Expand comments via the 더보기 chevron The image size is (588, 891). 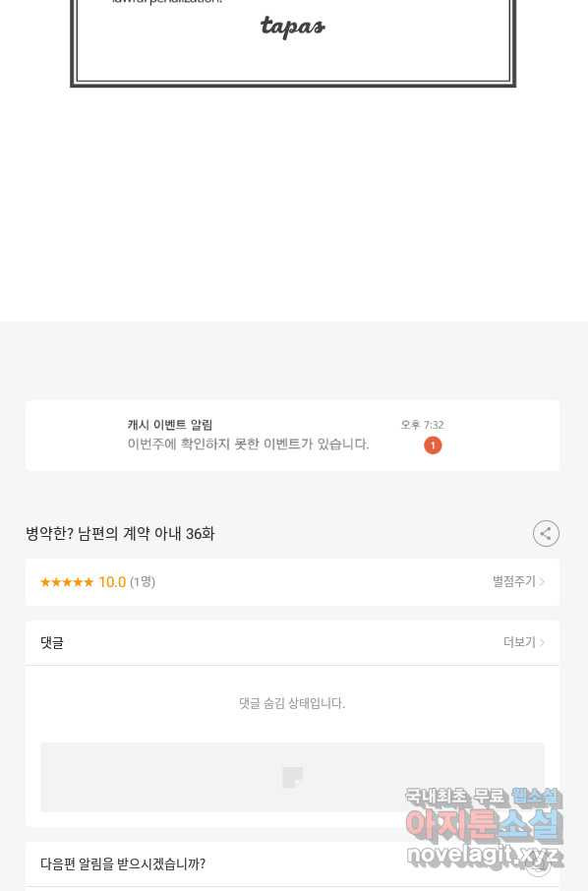542,642
